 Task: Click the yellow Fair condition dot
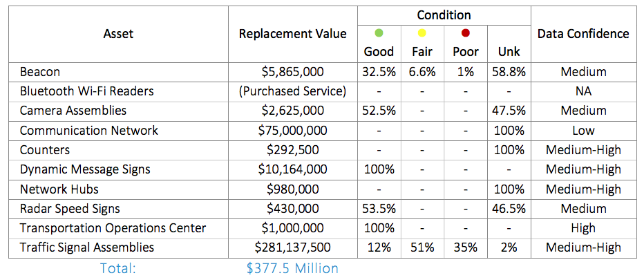[422, 33]
